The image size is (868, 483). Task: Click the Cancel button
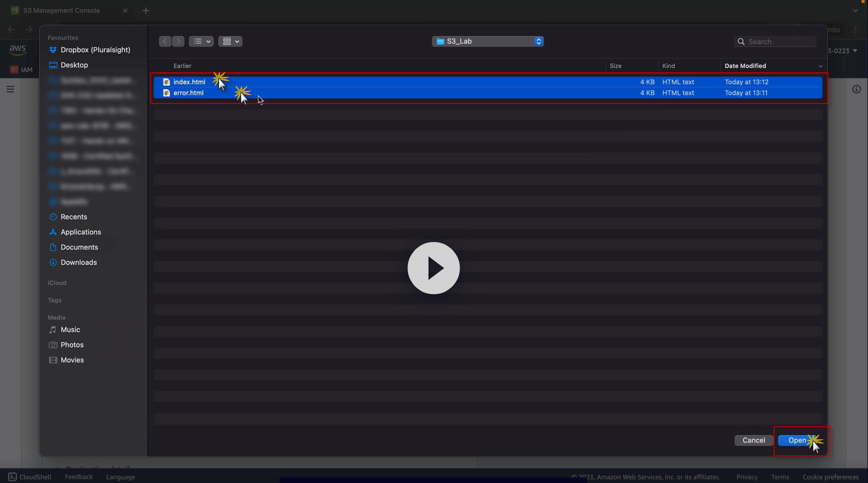click(x=754, y=440)
